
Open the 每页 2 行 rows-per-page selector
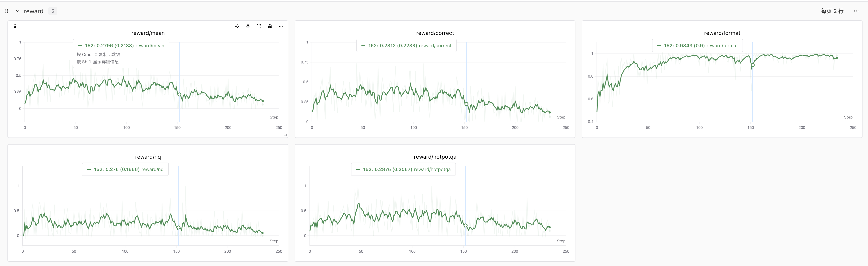click(x=832, y=11)
